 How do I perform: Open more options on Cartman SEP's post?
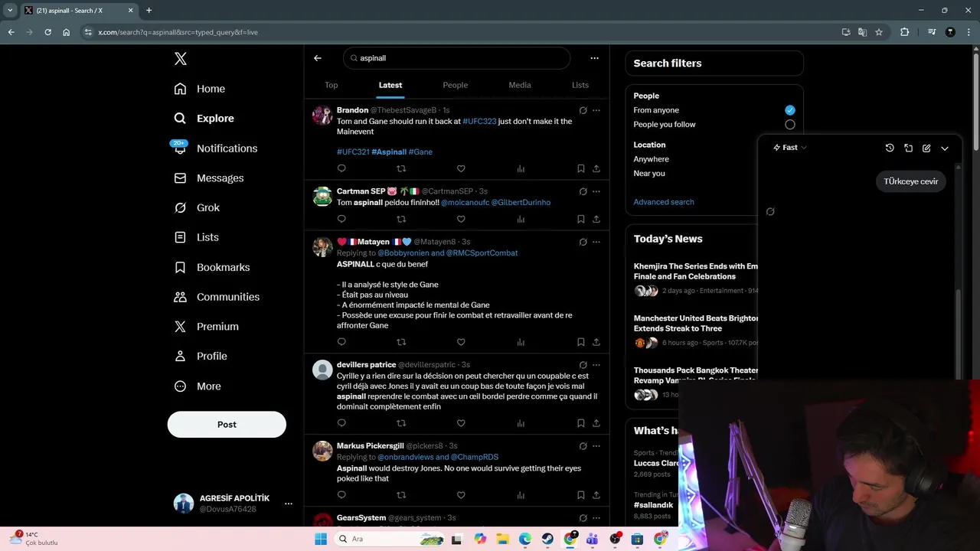(x=596, y=191)
